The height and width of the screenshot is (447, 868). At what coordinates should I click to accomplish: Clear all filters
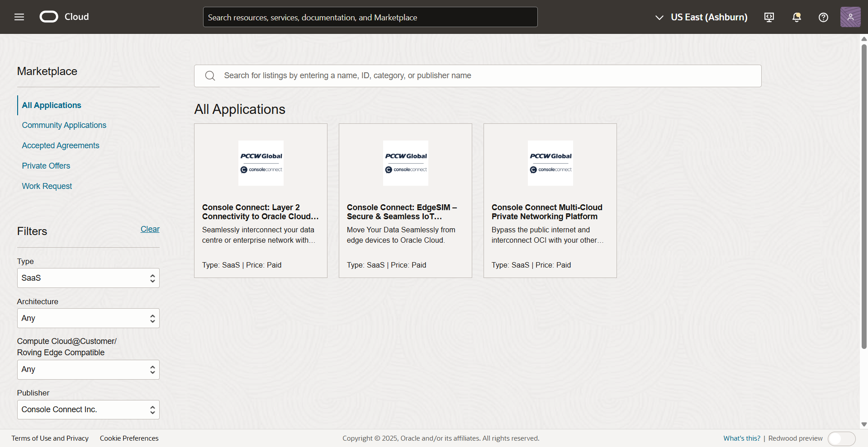pyautogui.click(x=150, y=229)
